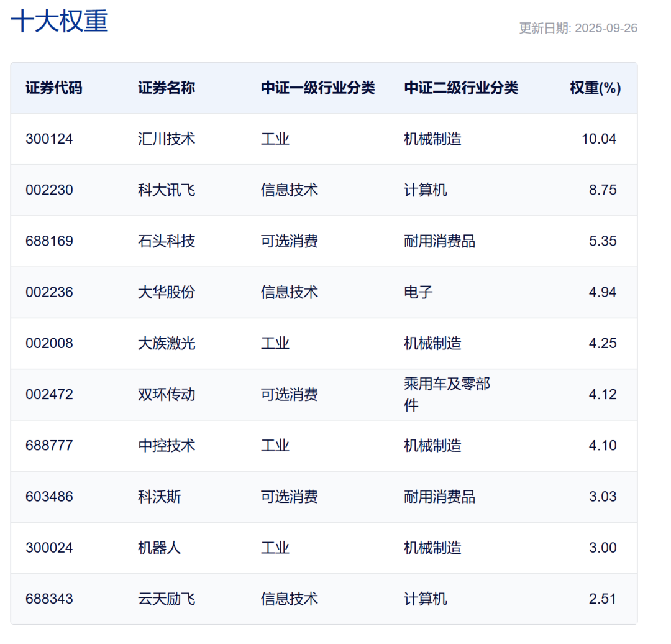
Task: Click the weight value 3.00
Action: tap(603, 547)
